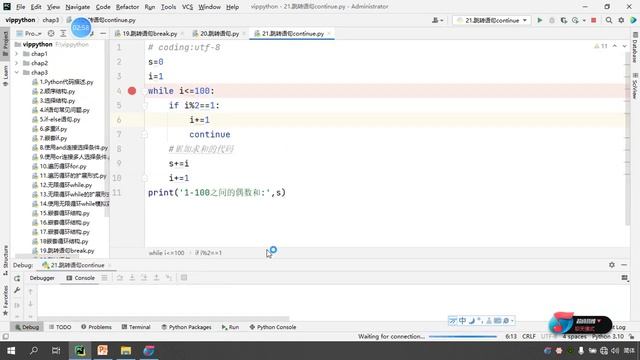Open Python Console tool window

tap(273, 327)
